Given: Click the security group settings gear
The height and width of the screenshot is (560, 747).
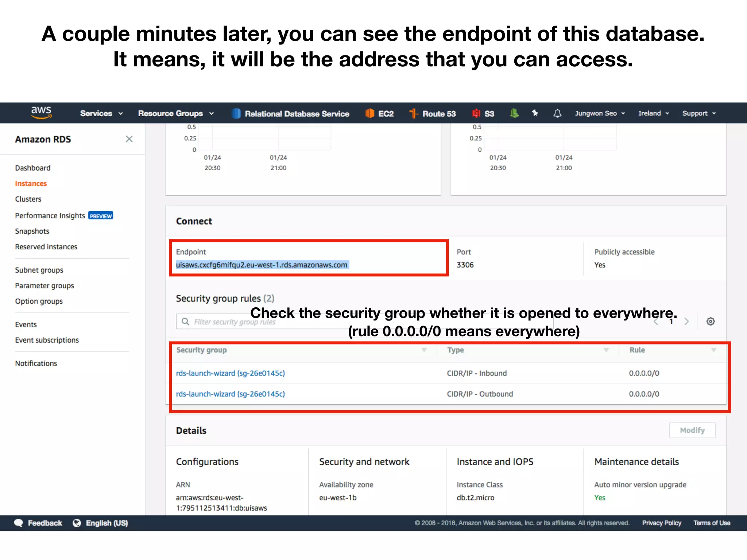Looking at the screenshot, I should coord(711,321).
